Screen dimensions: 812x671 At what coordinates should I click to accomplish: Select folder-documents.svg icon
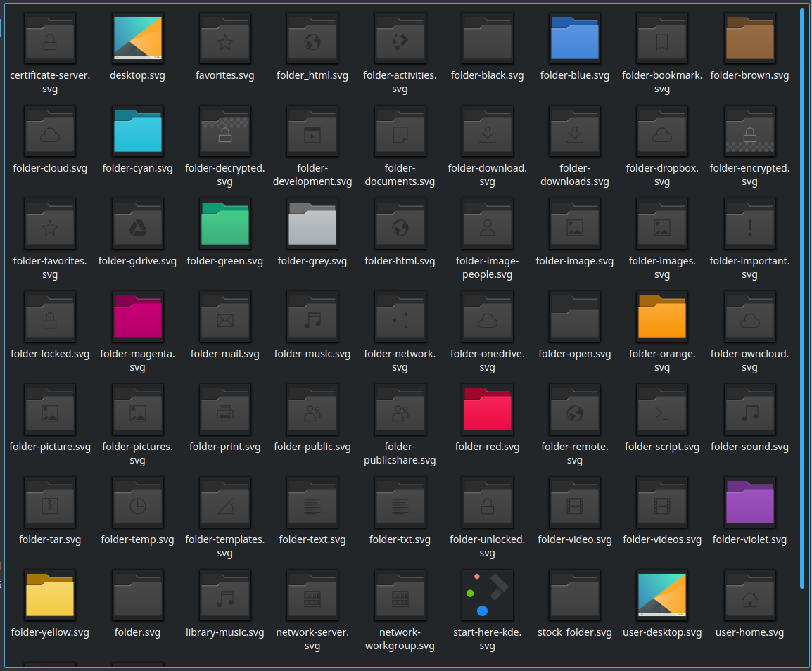pos(400,131)
